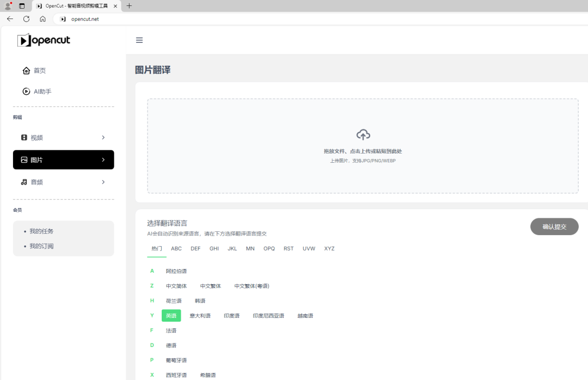Expand the 音频 sidebar chevron
This screenshot has width=588, height=380.
pyautogui.click(x=103, y=182)
